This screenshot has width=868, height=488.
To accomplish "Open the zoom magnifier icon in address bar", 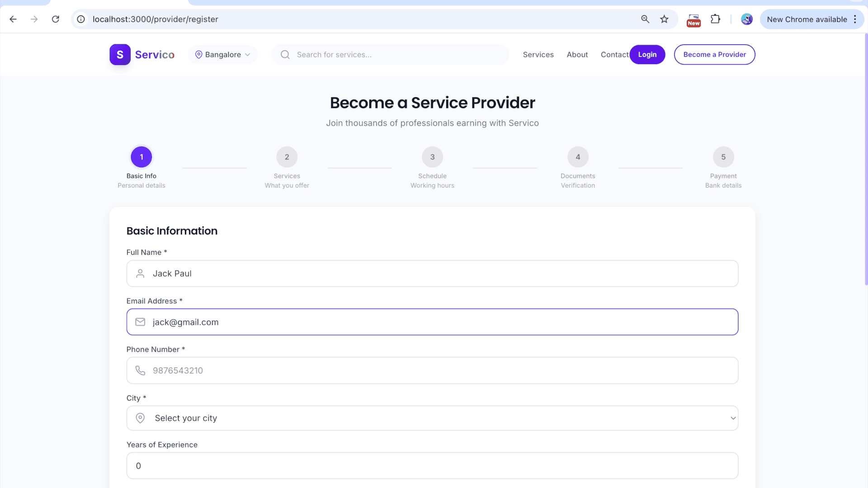I will point(645,19).
